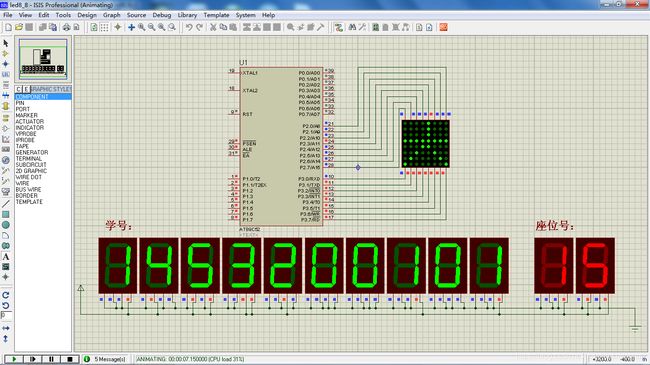The width and height of the screenshot is (650, 365).
Task: Select 2D GRAPHIC style in the list
Action: [x=32, y=171]
